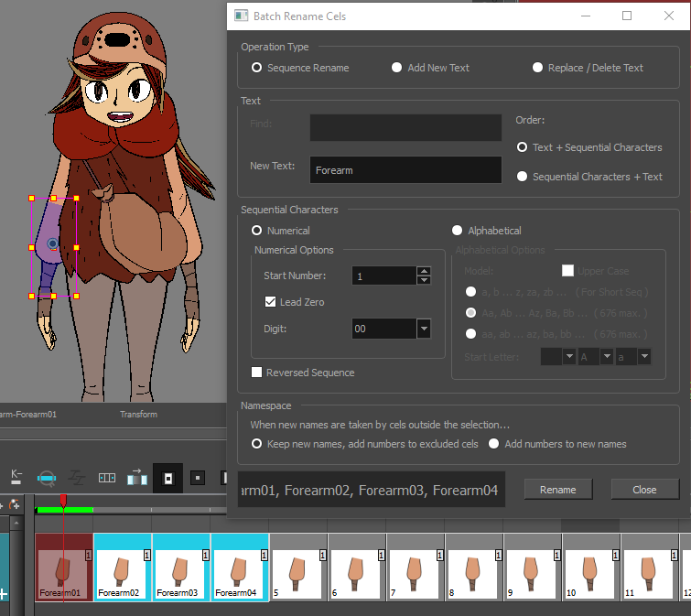Select aa, ab ... lowercase 676 max model
Screen dimensions: 691x616
(470, 334)
